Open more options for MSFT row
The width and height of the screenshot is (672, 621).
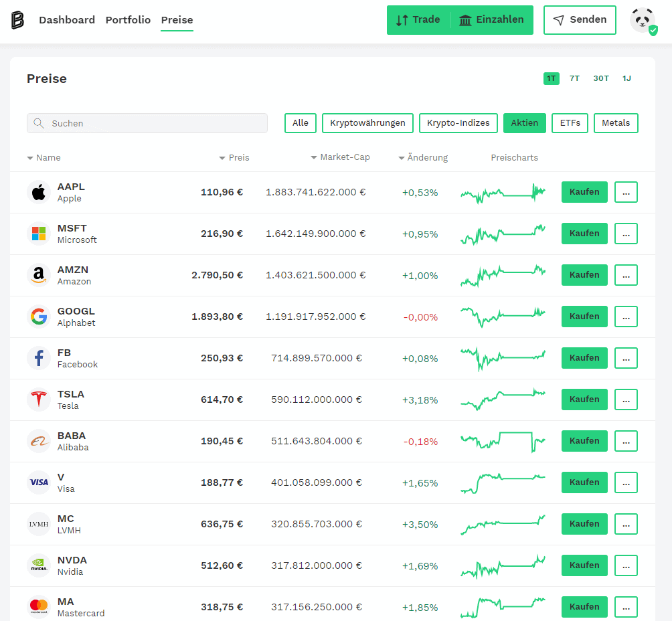click(x=626, y=234)
